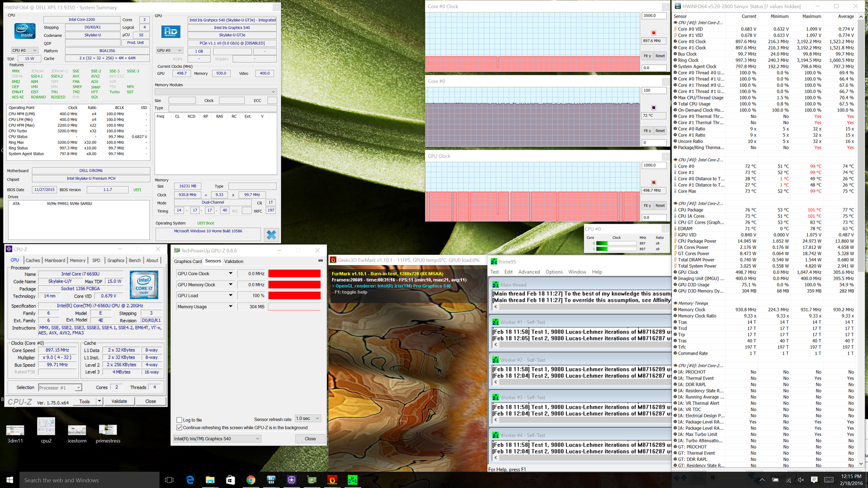Open the Prime95 taskbar icon

pos(353,480)
